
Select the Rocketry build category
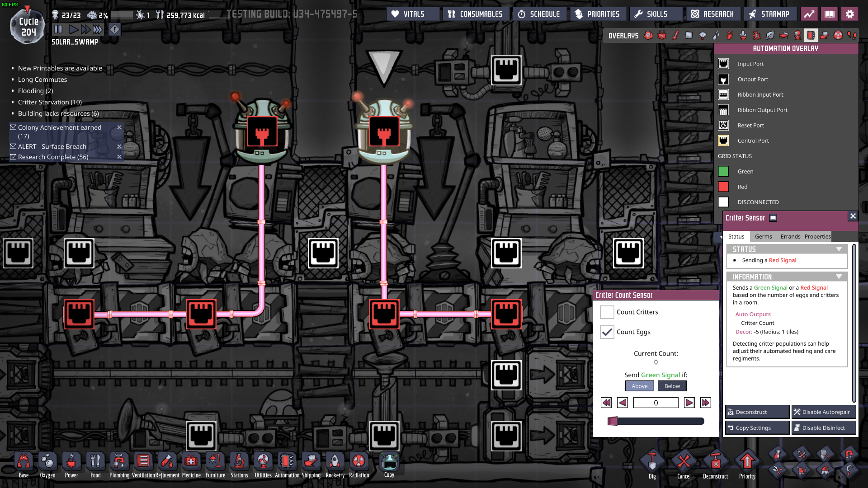tap(335, 462)
